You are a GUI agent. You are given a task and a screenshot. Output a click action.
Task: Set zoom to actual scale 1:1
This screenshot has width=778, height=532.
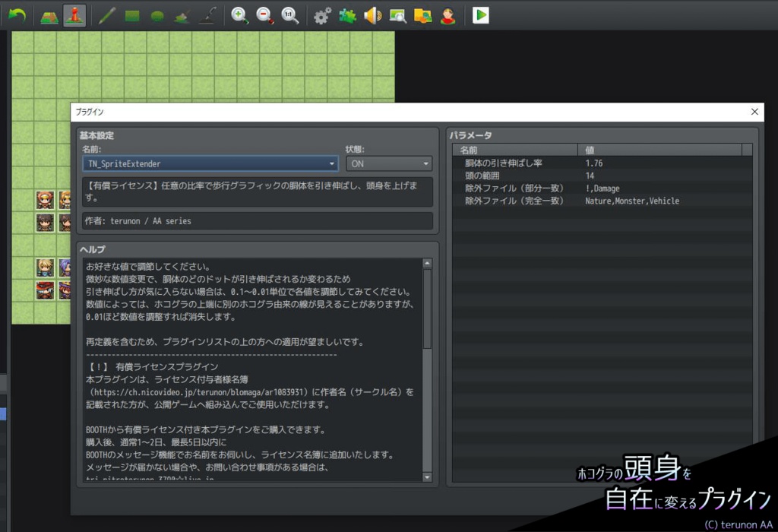[x=289, y=14]
